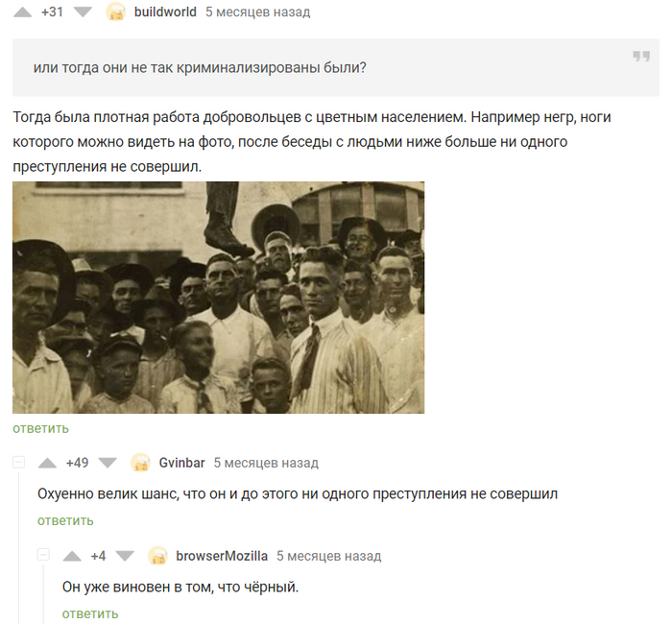This screenshot has width=672, height=624.
Task: Downvote browserMozilla's comment
Action: 125,556
